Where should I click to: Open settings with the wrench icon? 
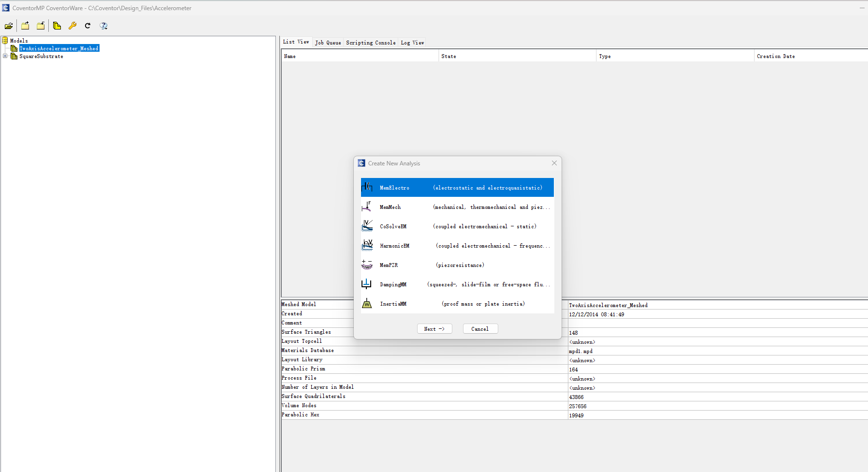click(x=72, y=26)
